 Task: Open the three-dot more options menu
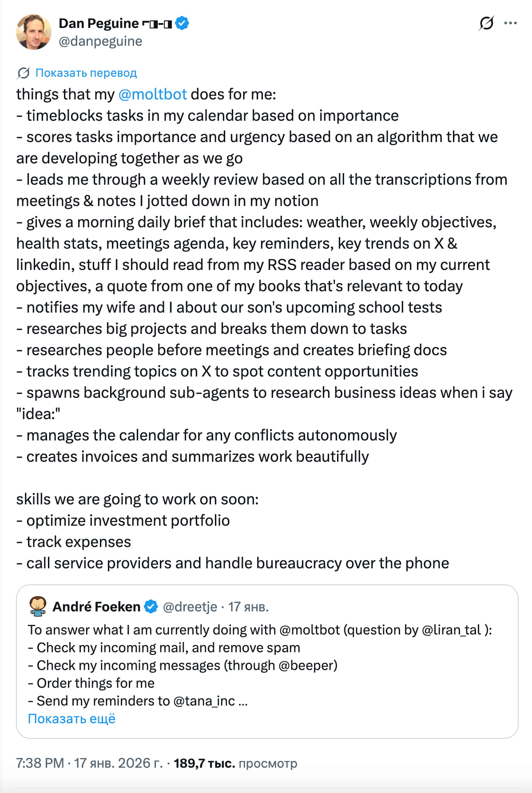[x=511, y=23]
